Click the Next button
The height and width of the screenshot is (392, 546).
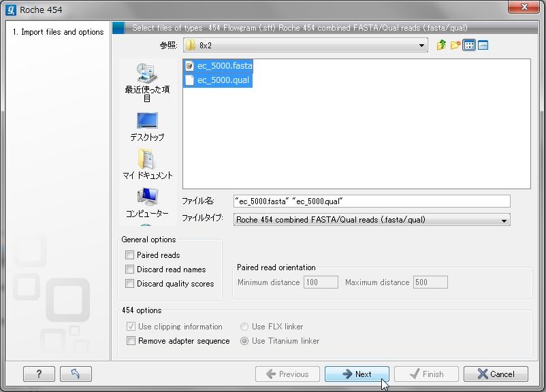tap(357, 374)
